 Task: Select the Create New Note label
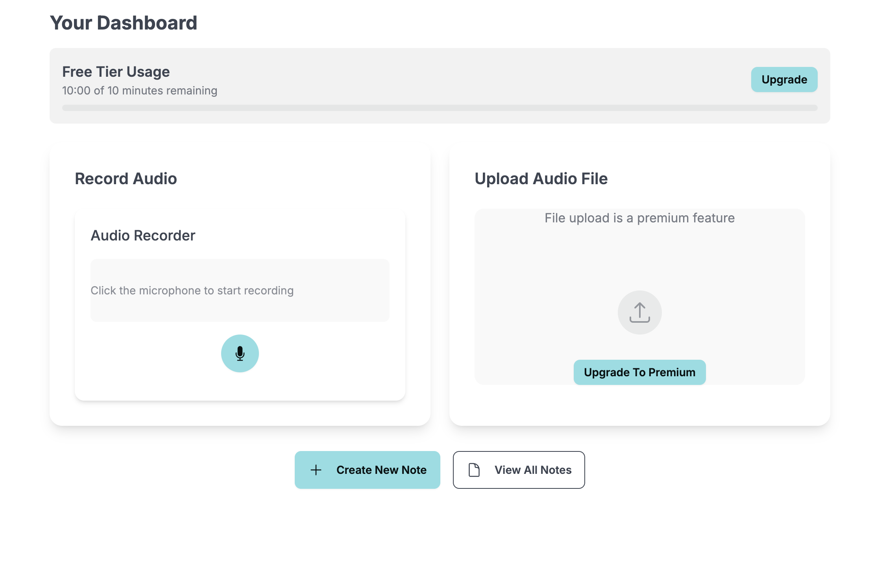point(381,470)
